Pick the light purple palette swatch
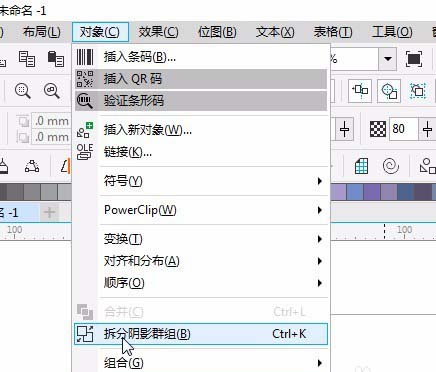Image resolution: width=436 pixels, height=372 pixels. click(x=338, y=192)
